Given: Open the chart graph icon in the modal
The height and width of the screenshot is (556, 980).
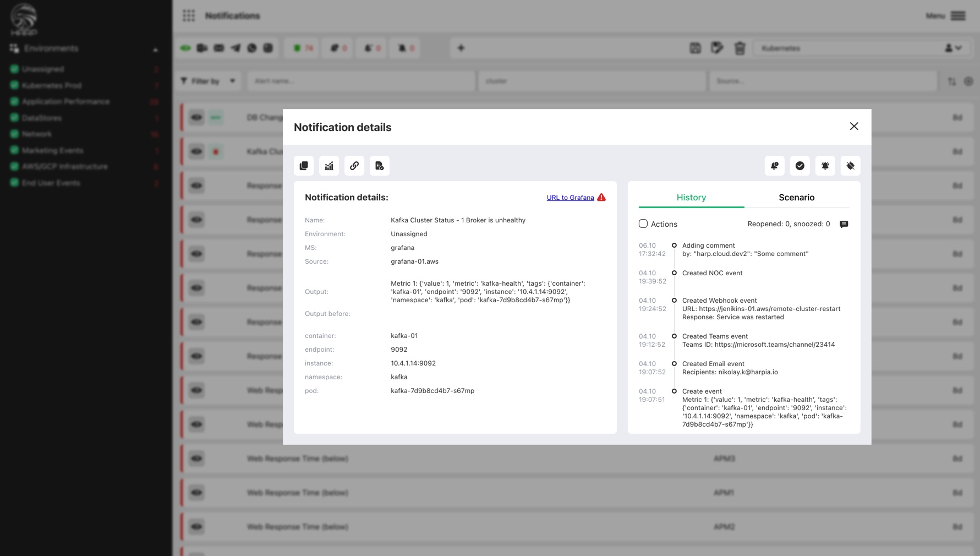Looking at the screenshot, I should 329,166.
